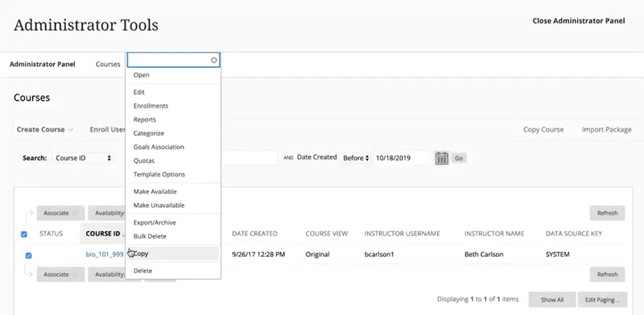644x315 pixels.
Task: Click the 10/18/2019 date field
Action: (402, 158)
